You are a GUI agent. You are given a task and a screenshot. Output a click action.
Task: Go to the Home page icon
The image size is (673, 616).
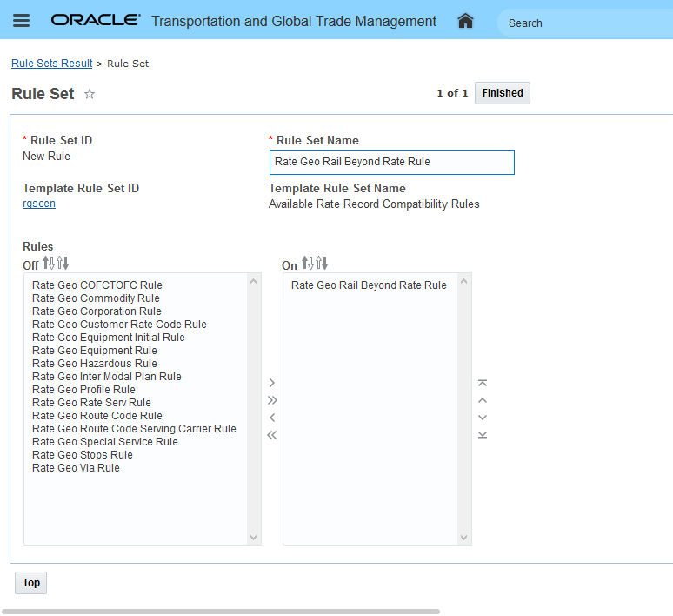point(465,21)
